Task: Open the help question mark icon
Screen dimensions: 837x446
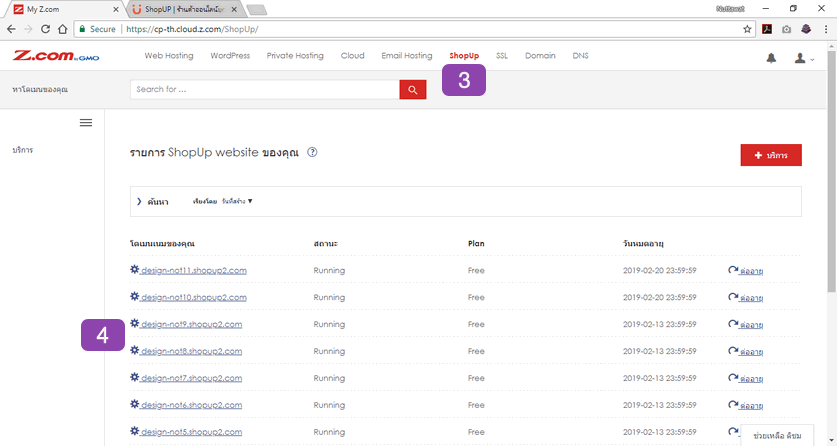Action: tap(312, 152)
